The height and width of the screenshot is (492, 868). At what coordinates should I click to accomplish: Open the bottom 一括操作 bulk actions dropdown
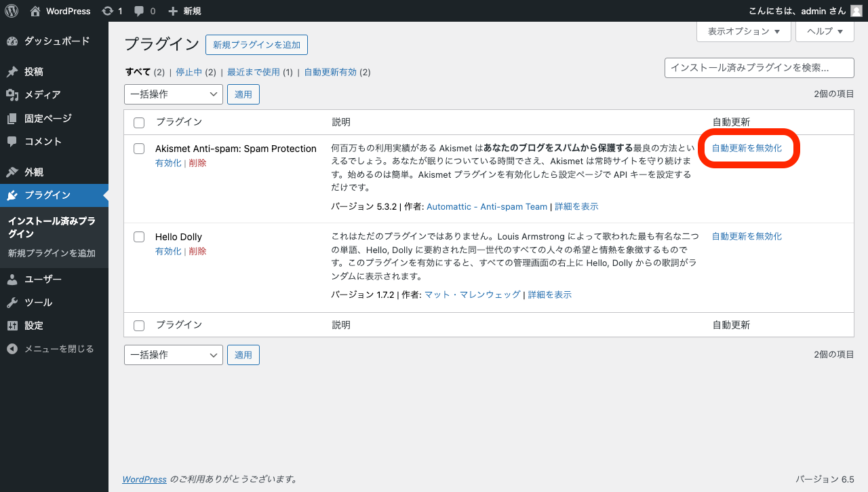[x=174, y=355]
